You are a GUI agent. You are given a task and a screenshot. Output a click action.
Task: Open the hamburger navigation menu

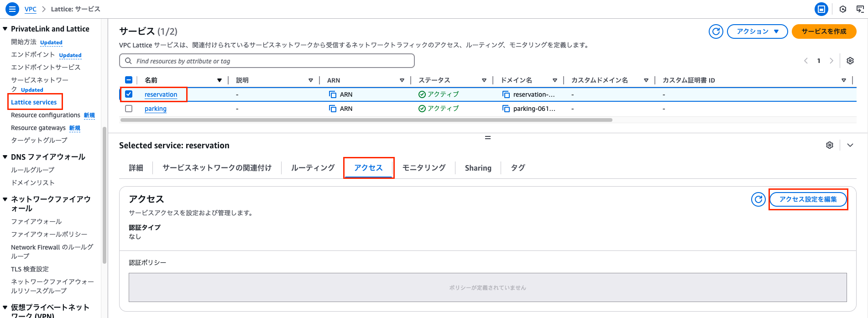coord(12,9)
